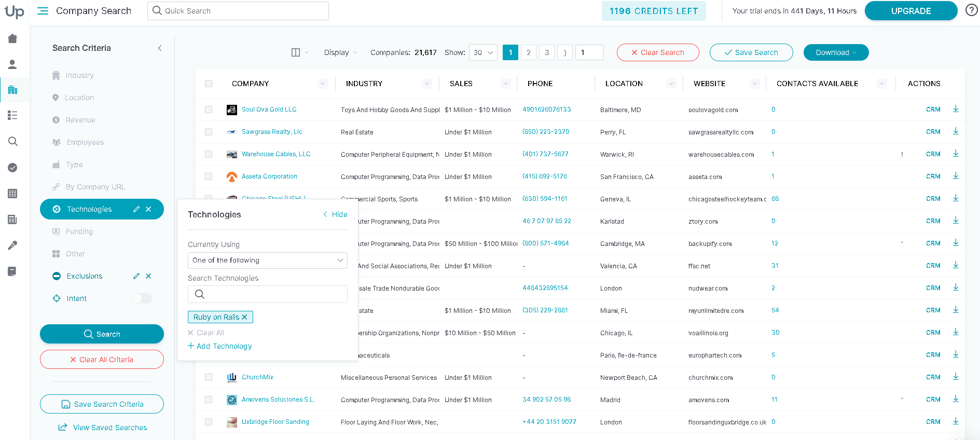This screenshot has height=440, width=980.
Task: Remove the Ruby on Rails technology tag
Action: pyautogui.click(x=245, y=317)
